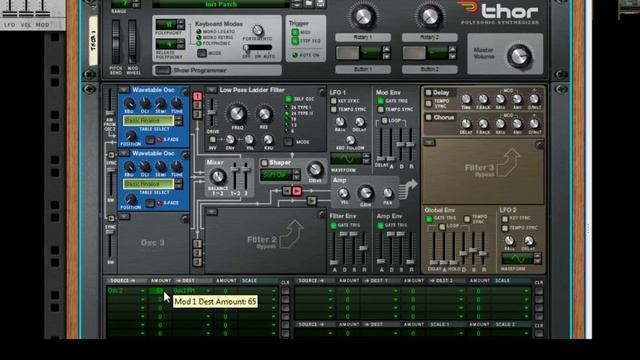Screen dimensions: 640x360
Task: Enable LFO 1 Key Sync
Action: [x=334, y=101]
